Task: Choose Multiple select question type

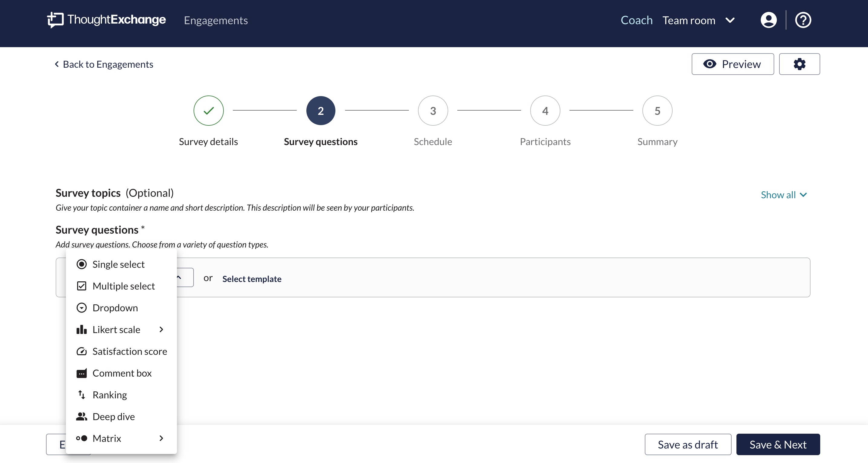Action: [121, 286]
